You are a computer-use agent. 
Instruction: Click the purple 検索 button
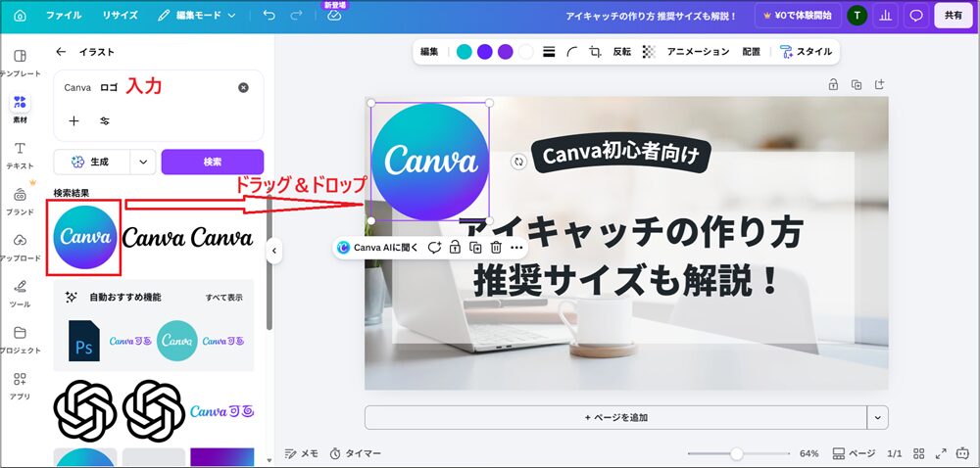pyautogui.click(x=213, y=162)
